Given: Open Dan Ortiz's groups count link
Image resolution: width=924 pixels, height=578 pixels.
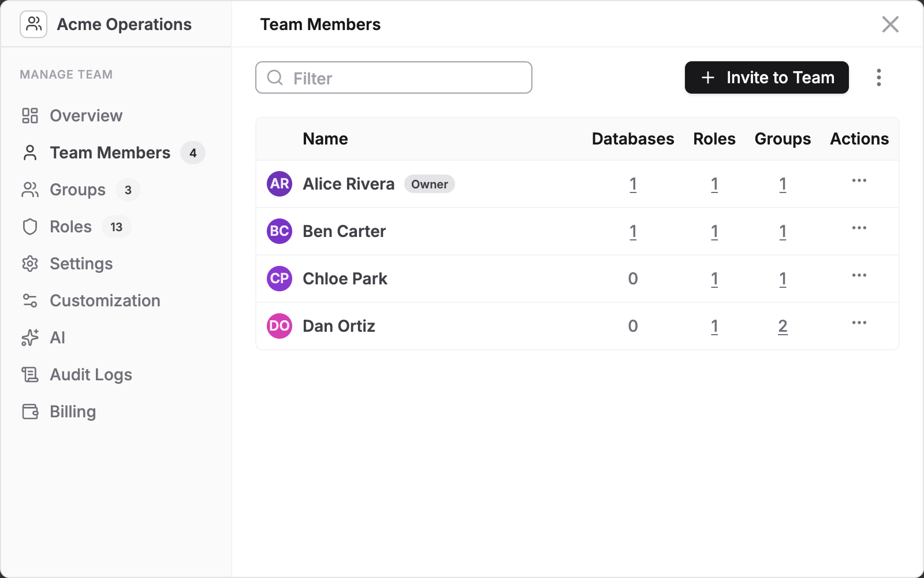Looking at the screenshot, I should point(783,326).
